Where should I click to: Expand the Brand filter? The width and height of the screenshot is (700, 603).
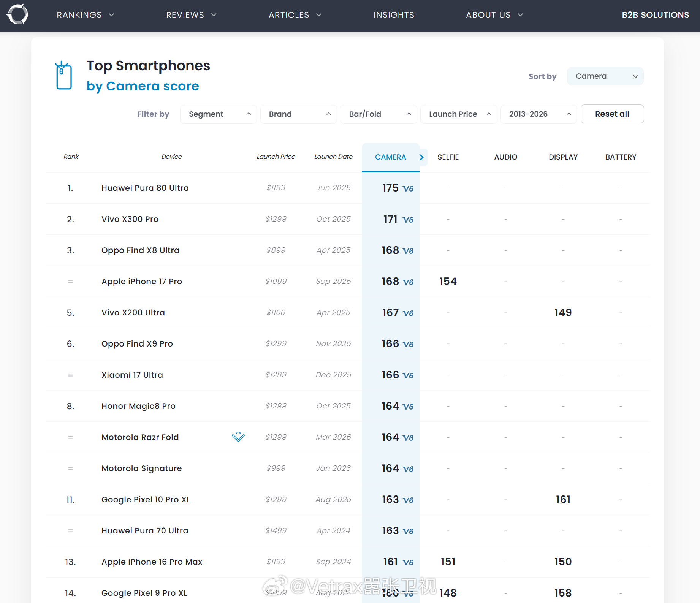(x=299, y=114)
